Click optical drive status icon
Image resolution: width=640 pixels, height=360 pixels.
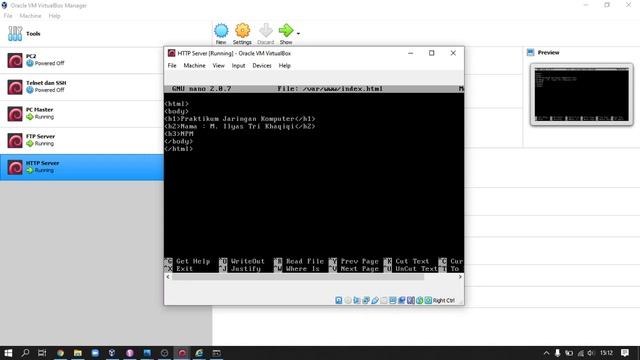point(348,300)
